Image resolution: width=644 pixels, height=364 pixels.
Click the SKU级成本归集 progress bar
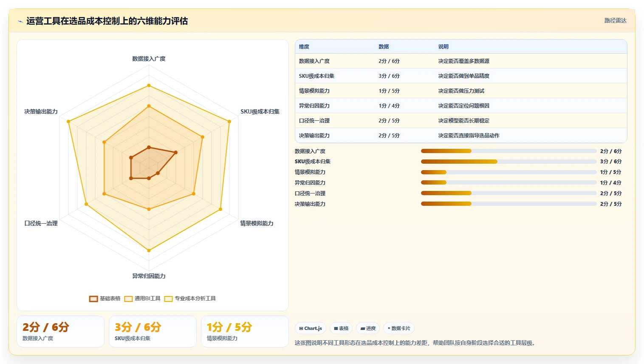pos(509,162)
